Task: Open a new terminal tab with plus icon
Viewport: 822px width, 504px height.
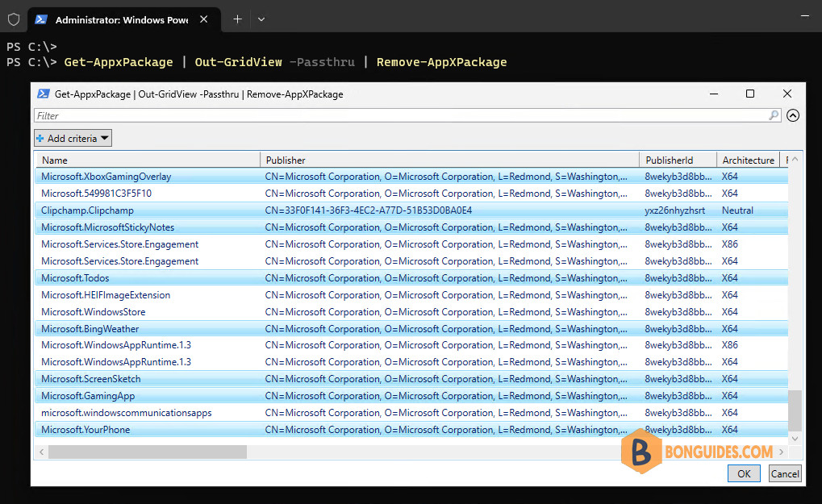Action: pos(237,19)
